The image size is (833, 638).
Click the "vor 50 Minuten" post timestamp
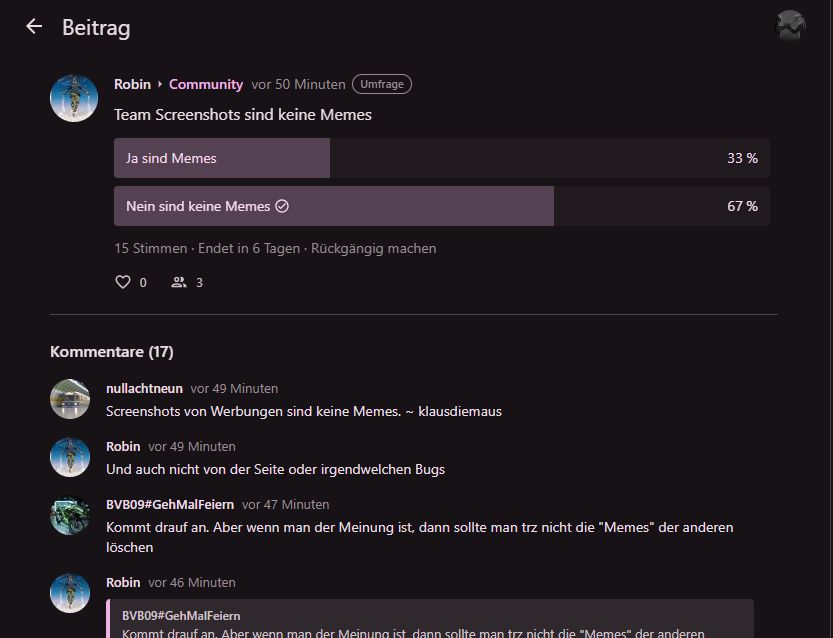(298, 85)
